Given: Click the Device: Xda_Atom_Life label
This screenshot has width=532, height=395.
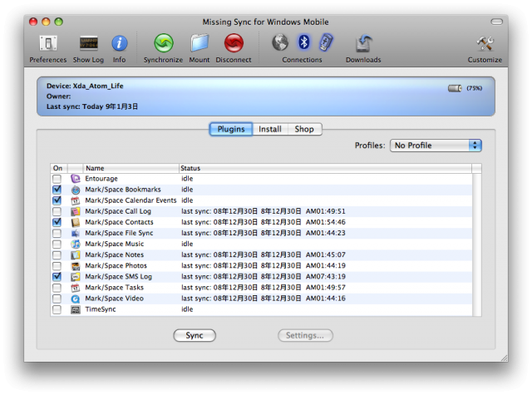Looking at the screenshot, I should [85, 86].
